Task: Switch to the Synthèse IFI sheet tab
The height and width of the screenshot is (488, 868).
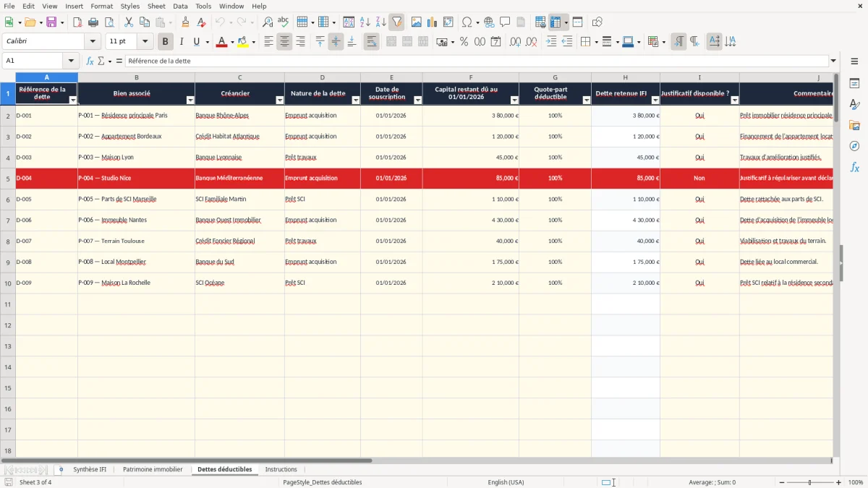Action: click(x=90, y=470)
